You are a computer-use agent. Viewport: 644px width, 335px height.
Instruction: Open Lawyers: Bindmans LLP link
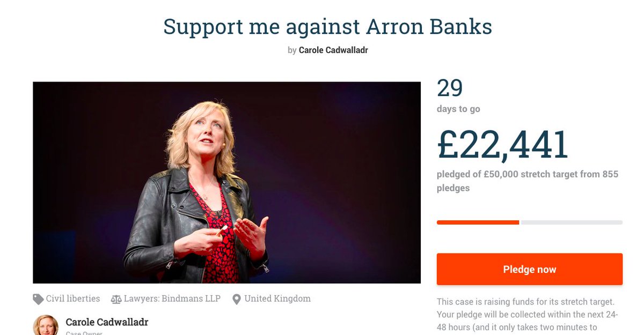172,299
